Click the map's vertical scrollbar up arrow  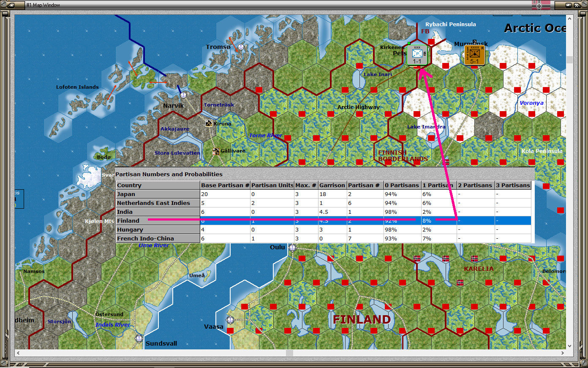(570, 19)
